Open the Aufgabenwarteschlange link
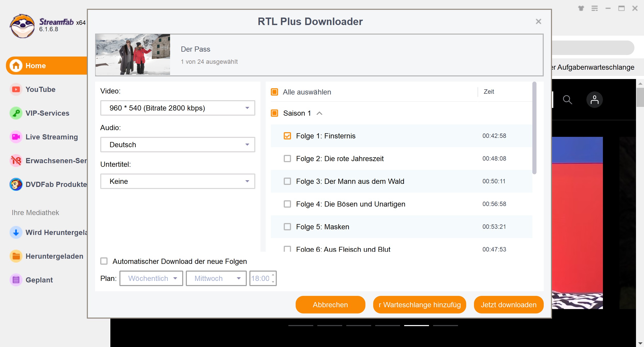The height and width of the screenshot is (347, 644). tap(593, 67)
